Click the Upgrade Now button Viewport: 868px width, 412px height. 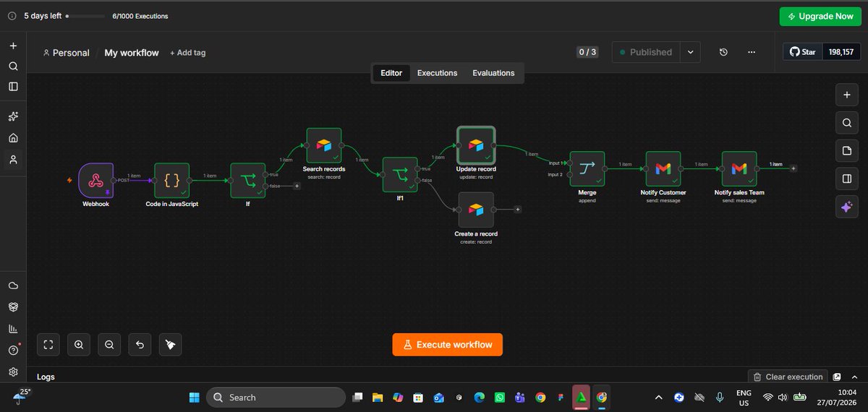pos(821,16)
